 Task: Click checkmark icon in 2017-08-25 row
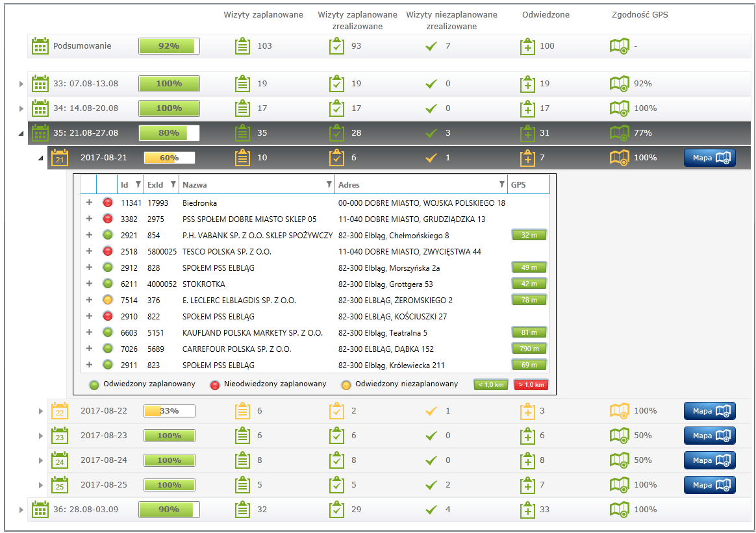[430, 485]
